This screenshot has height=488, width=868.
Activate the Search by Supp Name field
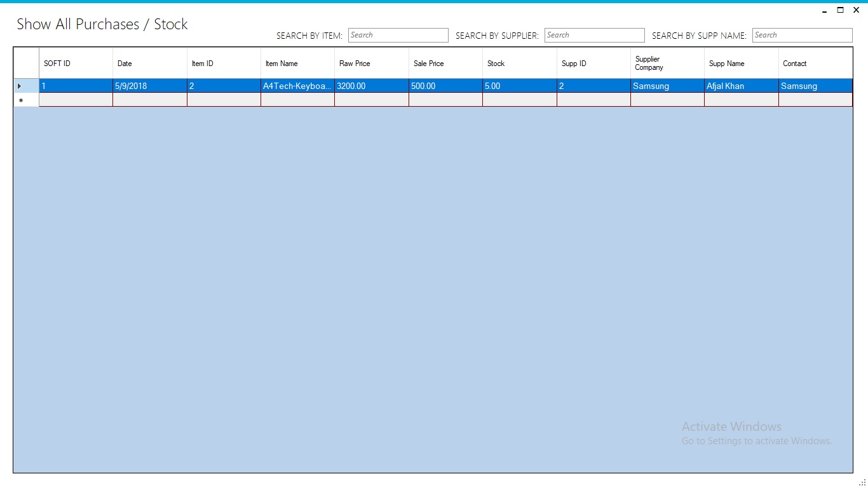point(802,36)
